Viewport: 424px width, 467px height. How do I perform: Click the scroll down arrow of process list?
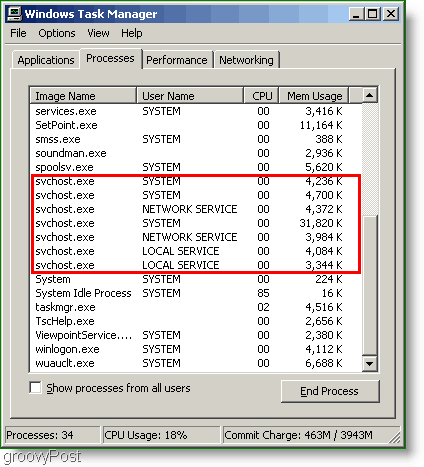point(369,363)
